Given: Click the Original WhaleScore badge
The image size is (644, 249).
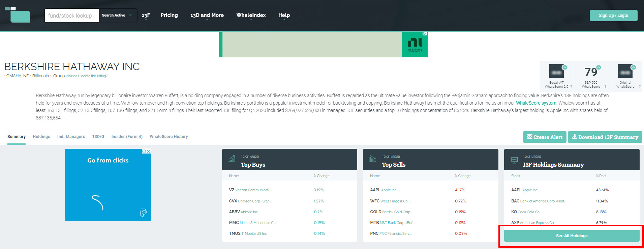Looking at the screenshot, I should coord(625,76).
